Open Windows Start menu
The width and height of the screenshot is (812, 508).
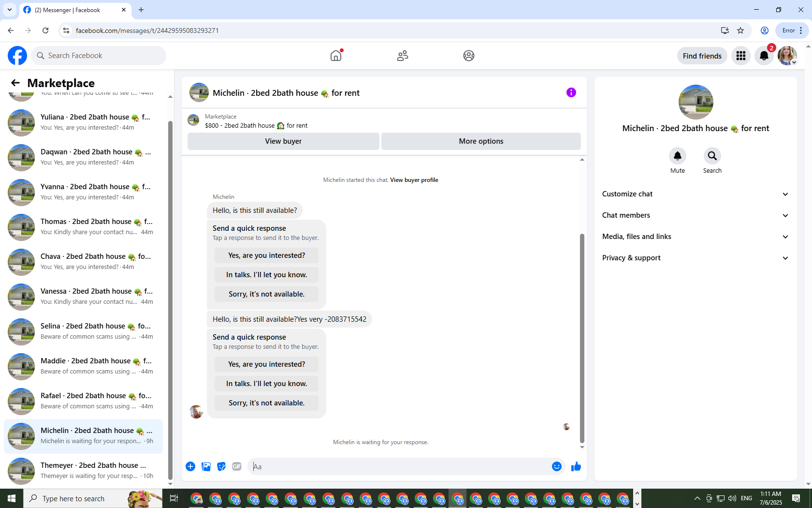[x=12, y=498]
